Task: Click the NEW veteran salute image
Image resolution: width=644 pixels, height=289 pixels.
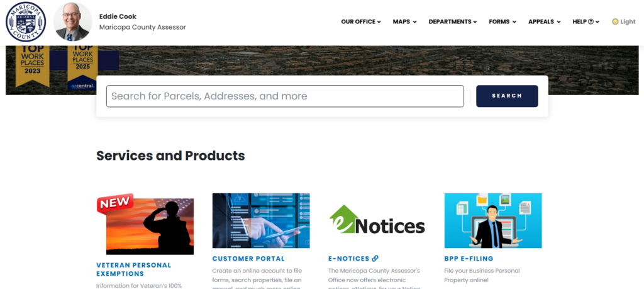Action: tap(145, 224)
